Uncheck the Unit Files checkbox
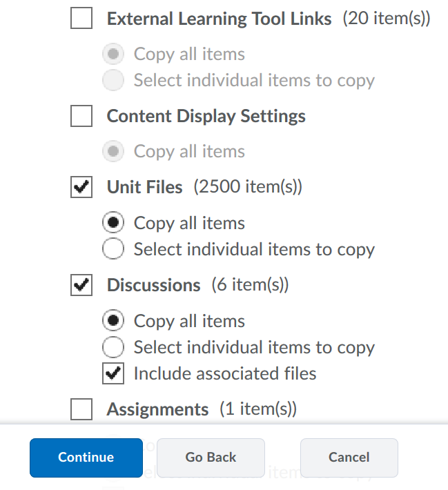The width and height of the screenshot is (448, 490). [x=81, y=187]
